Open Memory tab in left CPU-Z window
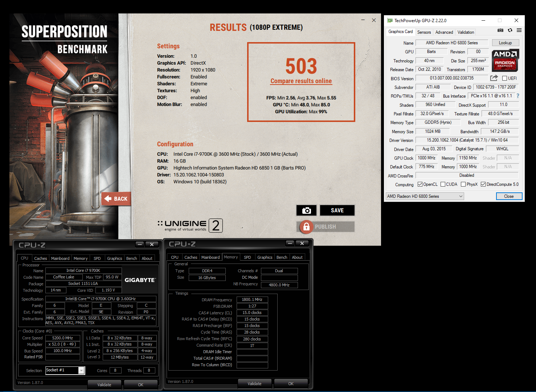This screenshot has width=536, height=392. (81, 258)
